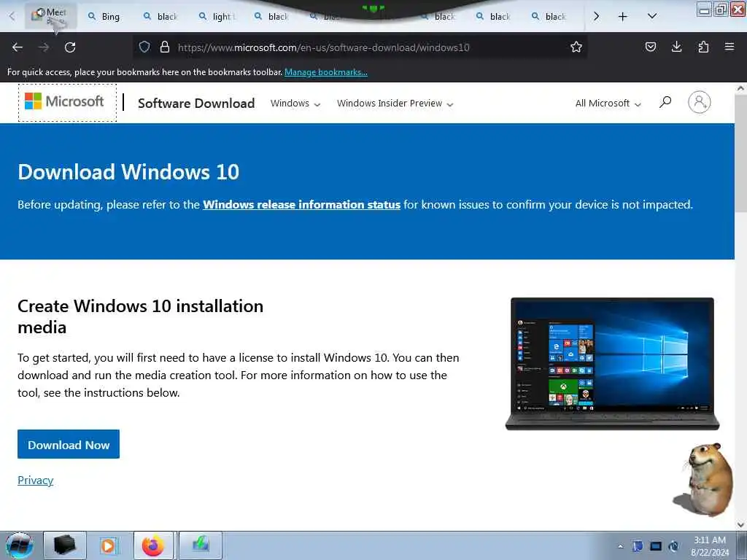
Task: Switch to the light search tab
Action: [x=217, y=17]
